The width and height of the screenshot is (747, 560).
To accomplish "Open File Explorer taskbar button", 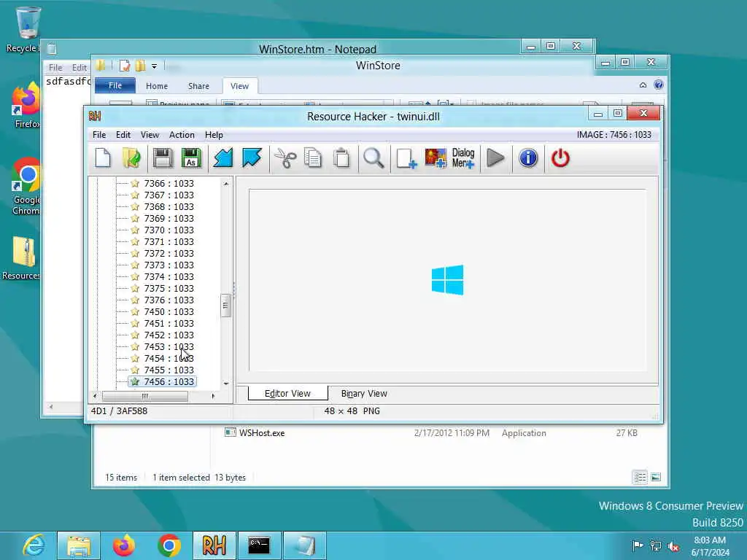I will pos(79,545).
